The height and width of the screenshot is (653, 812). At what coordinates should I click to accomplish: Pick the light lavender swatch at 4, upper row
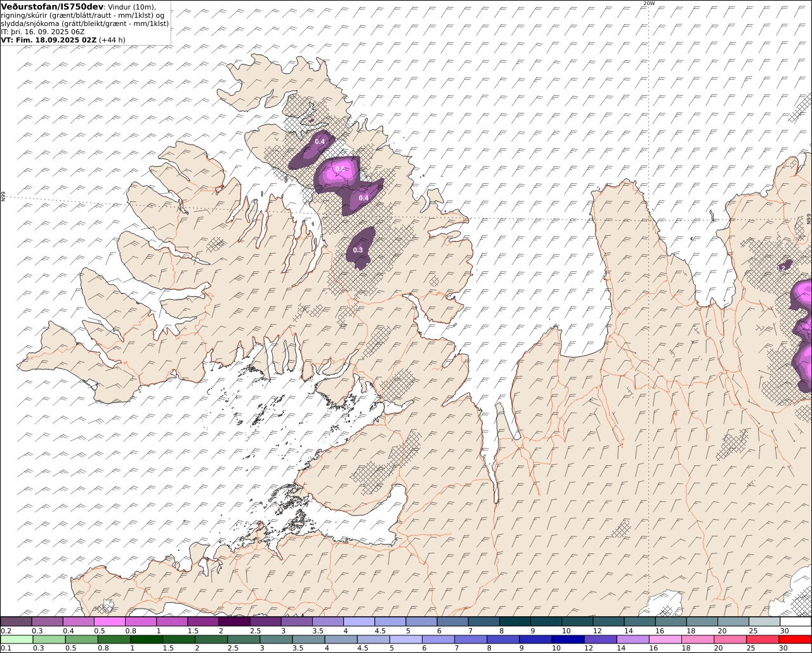click(359, 621)
